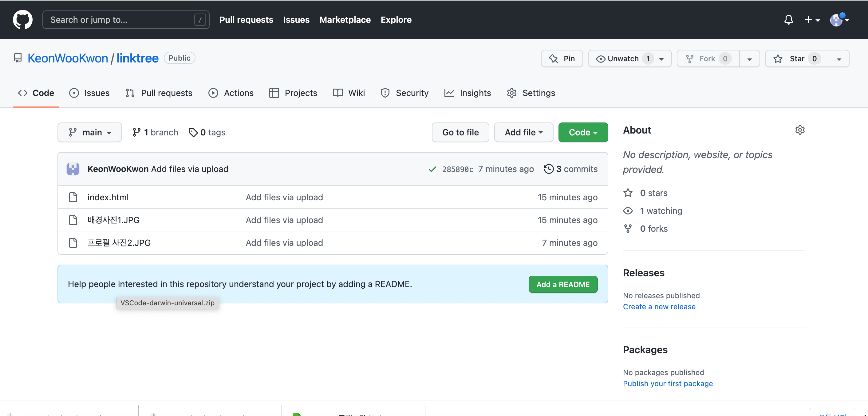Open the Add file dropdown
Screen dimensions: 868x416
point(524,132)
